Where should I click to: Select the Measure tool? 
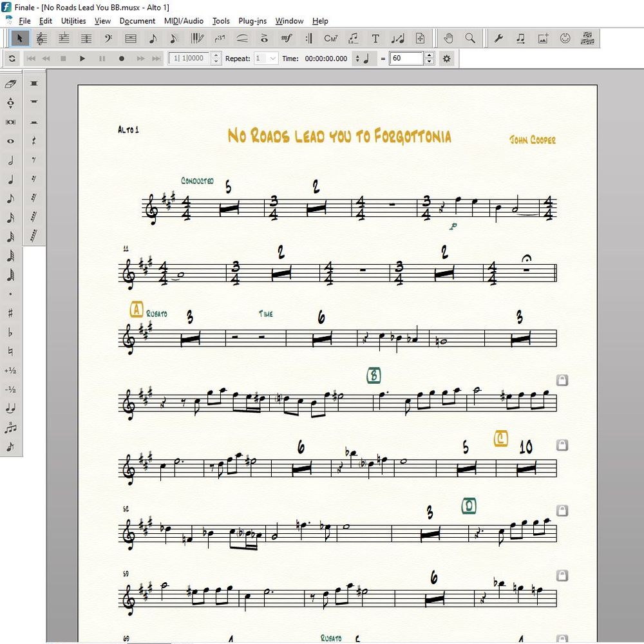pyautogui.click(x=131, y=39)
